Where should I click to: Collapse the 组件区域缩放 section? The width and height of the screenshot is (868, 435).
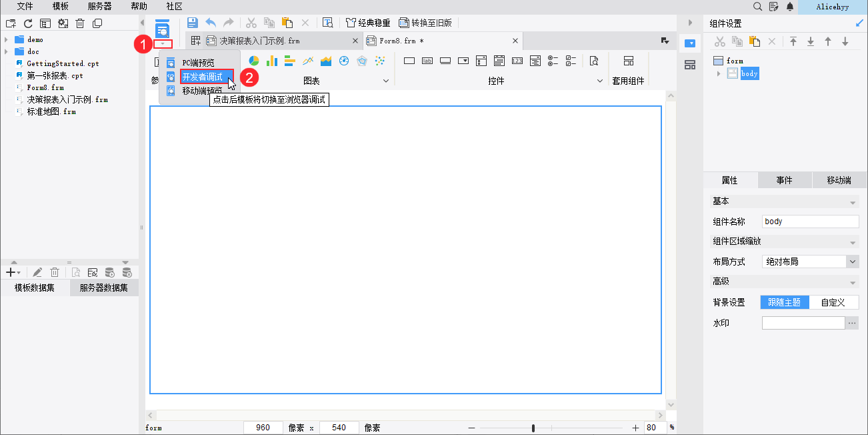pos(853,242)
